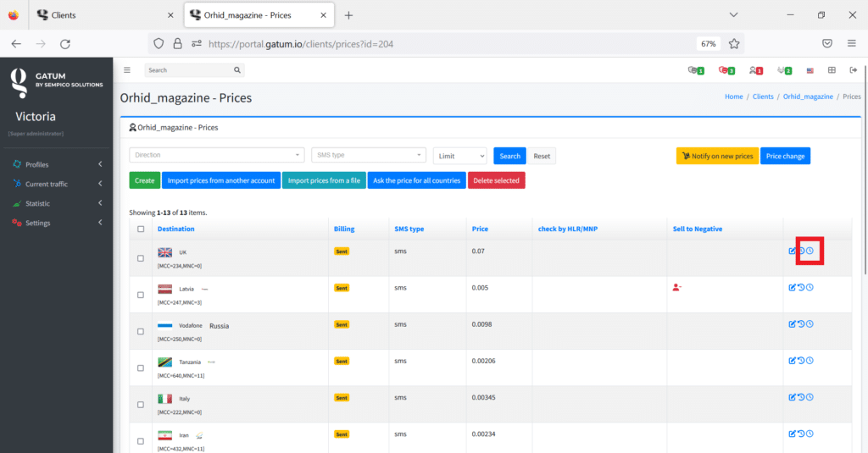Click the clock icon in Vodafone Russia row
Screen dimensions: 868x453
click(x=810, y=324)
